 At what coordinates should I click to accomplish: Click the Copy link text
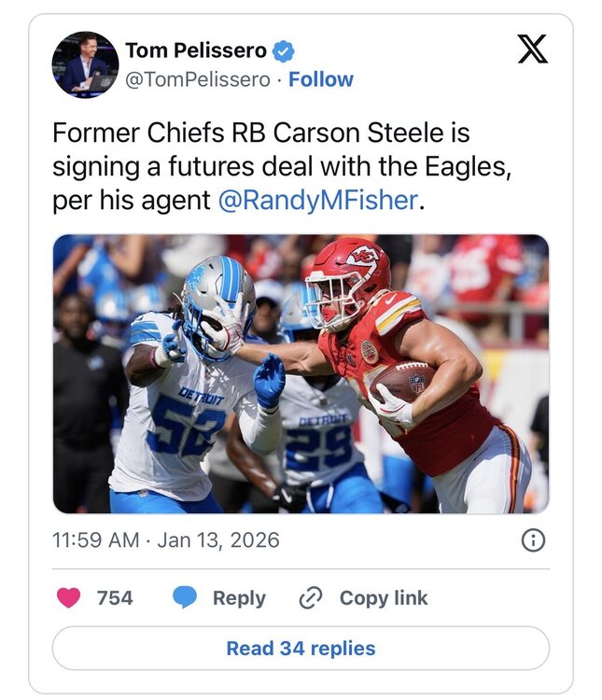383,598
